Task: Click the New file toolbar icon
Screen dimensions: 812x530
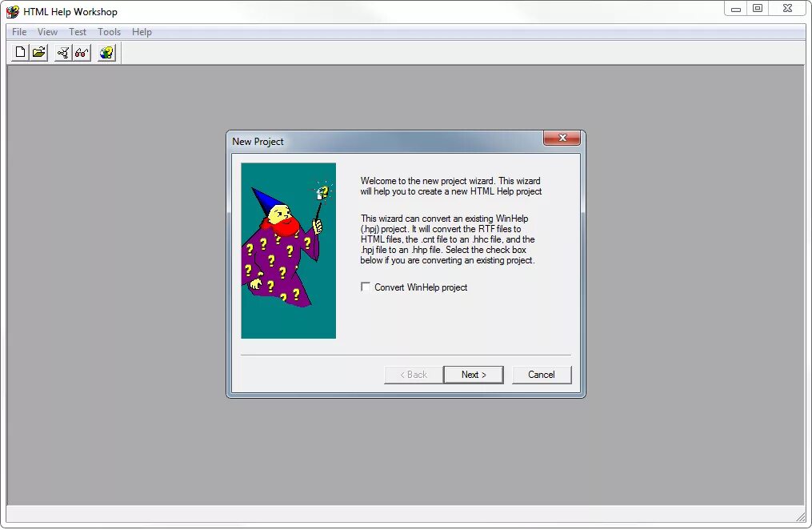Action: point(20,52)
